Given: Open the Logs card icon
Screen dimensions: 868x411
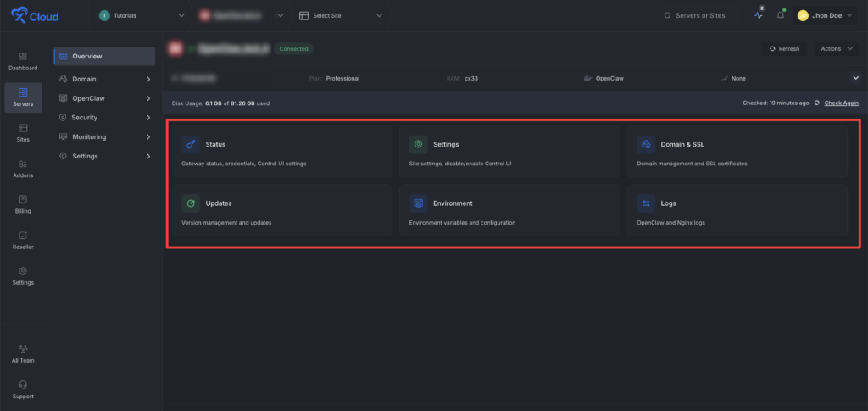Looking at the screenshot, I should (x=646, y=203).
